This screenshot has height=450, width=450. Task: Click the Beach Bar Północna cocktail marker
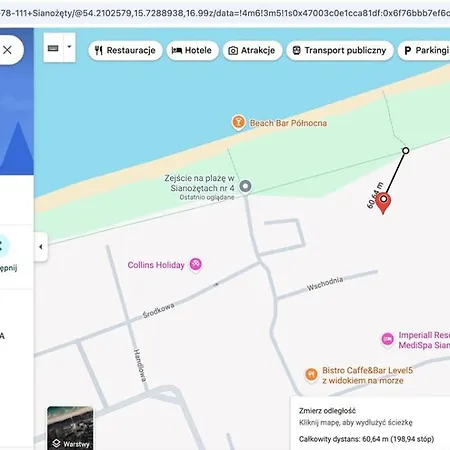coord(238,122)
